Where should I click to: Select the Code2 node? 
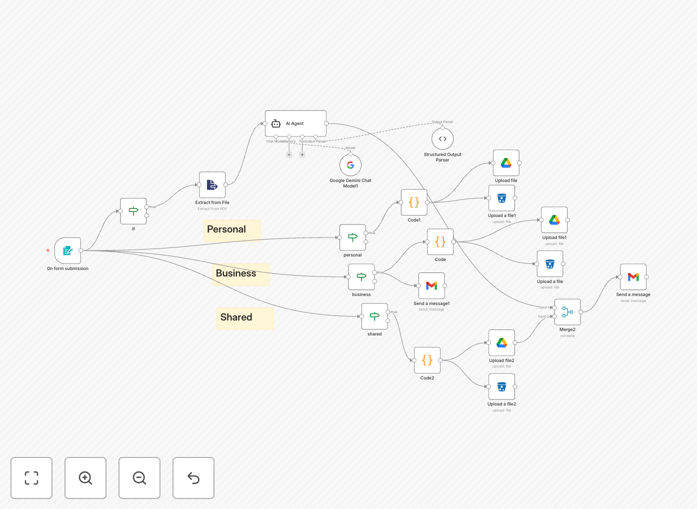[427, 360]
